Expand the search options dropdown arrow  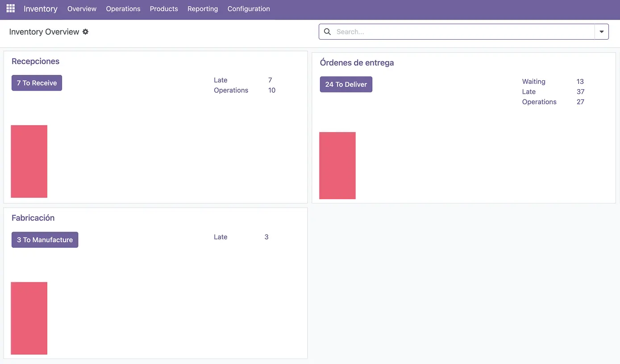tap(601, 32)
